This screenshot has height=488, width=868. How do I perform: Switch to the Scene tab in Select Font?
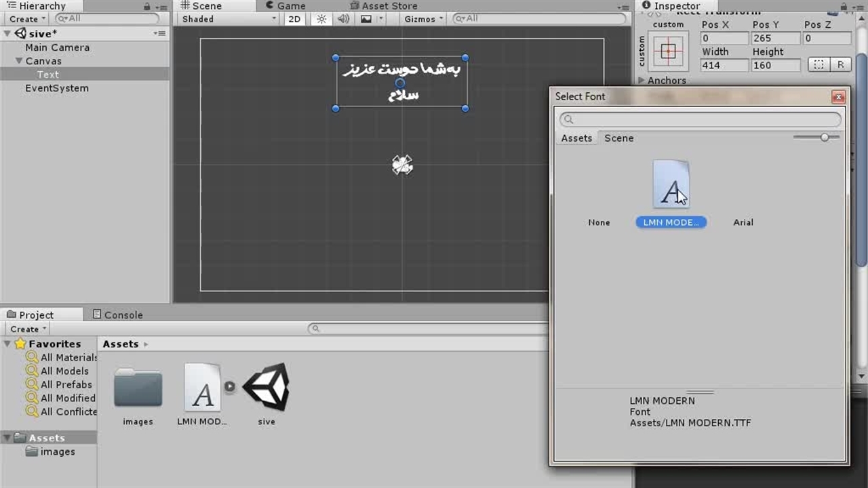(618, 138)
